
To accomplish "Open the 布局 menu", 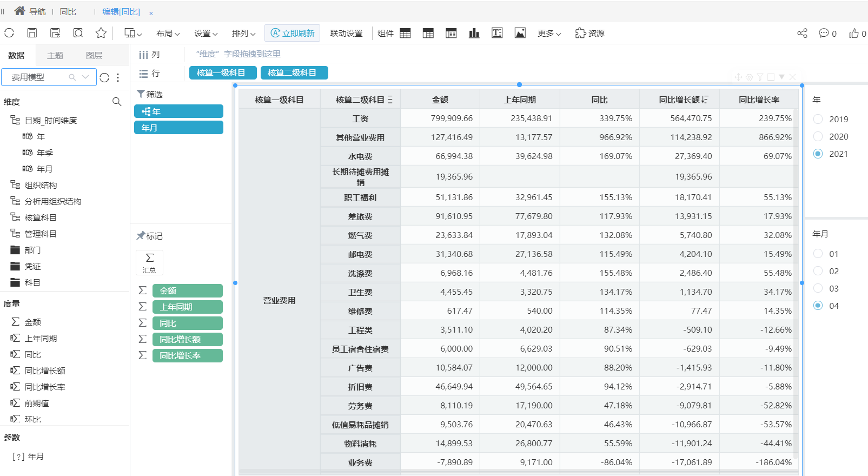I will click(x=168, y=33).
